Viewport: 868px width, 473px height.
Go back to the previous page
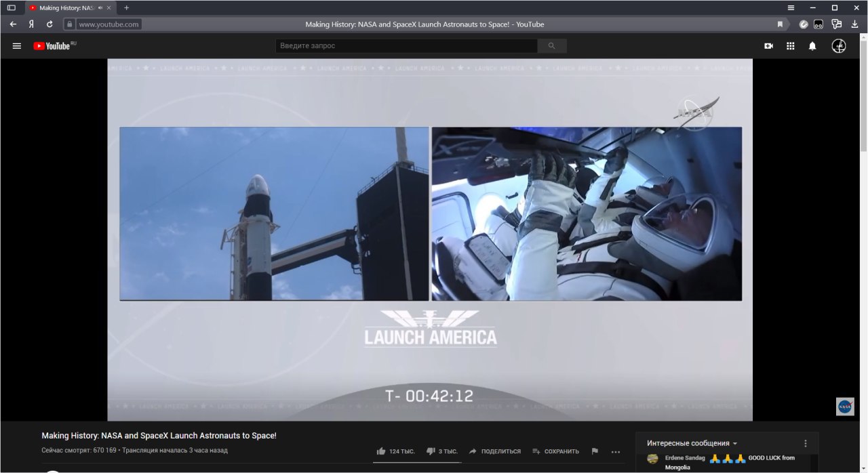click(x=13, y=24)
